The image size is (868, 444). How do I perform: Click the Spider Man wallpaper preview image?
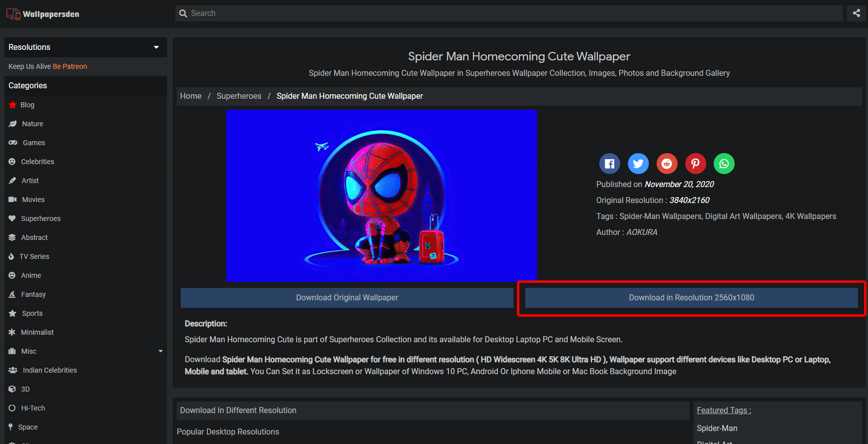pyautogui.click(x=382, y=196)
